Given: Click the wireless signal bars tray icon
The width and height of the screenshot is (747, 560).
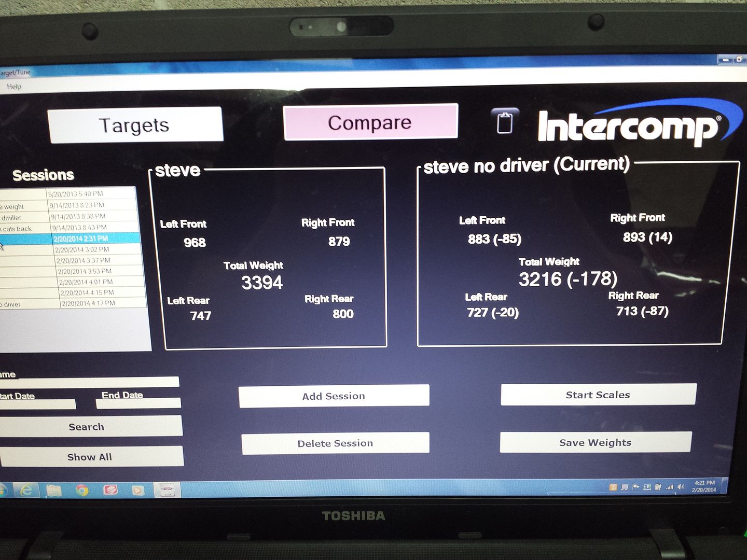Looking at the screenshot, I should (x=670, y=487).
